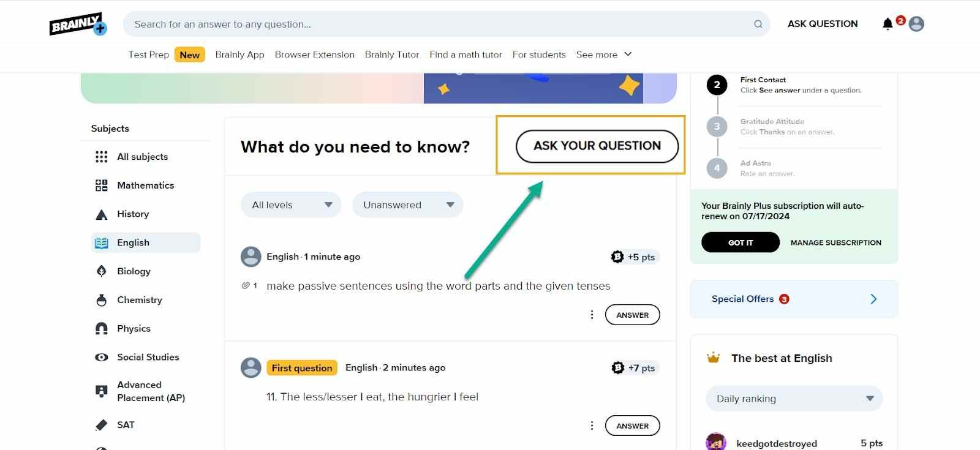Expand the Daily ranking dropdown
Screen dimensions: 980x450
click(794, 399)
